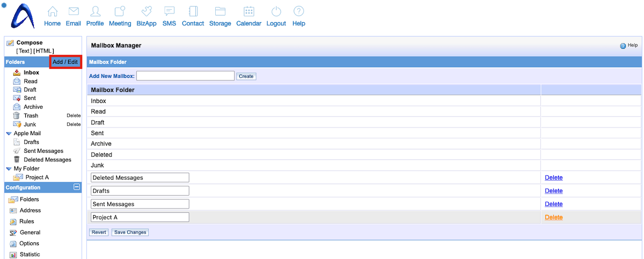The image size is (644, 259).
Task: Go to the Calendar icon
Action: tap(248, 12)
